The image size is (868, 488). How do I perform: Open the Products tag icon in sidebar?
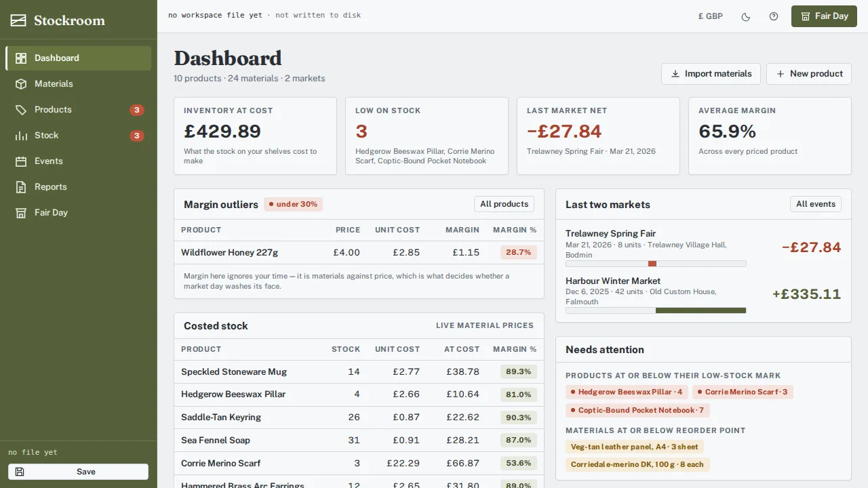(21, 110)
